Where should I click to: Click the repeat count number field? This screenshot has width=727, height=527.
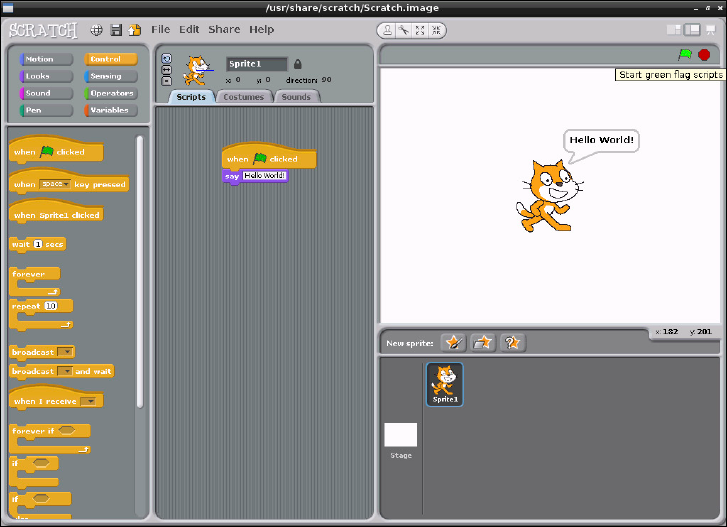point(51,306)
